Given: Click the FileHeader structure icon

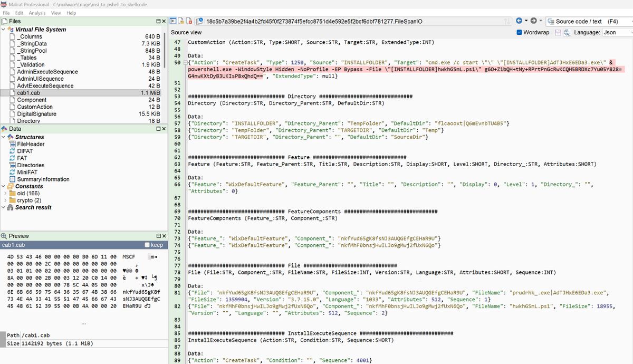Looking at the screenshot, I should 13,144.
